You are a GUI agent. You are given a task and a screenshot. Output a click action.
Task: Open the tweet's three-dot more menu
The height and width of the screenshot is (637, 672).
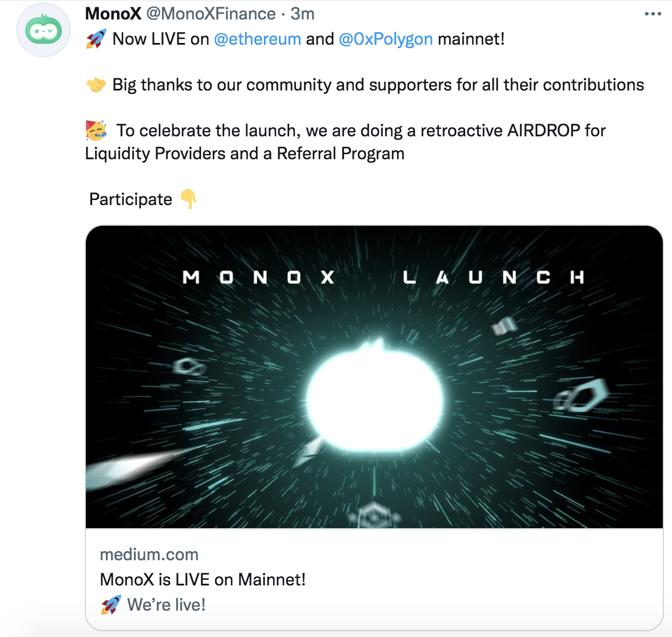click(653, 14)
